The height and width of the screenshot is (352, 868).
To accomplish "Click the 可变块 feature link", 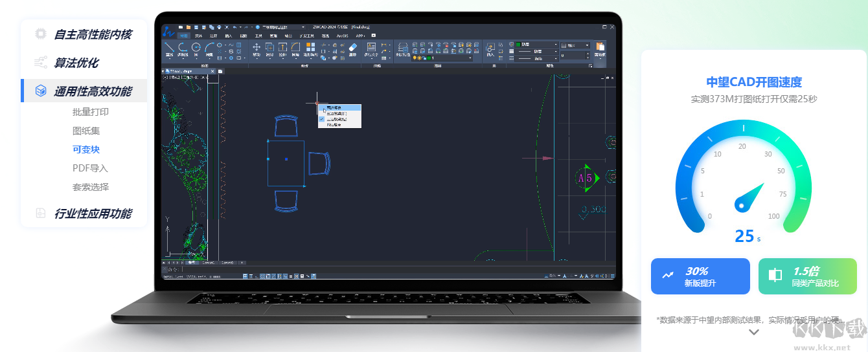I will (x=86, y=149).
